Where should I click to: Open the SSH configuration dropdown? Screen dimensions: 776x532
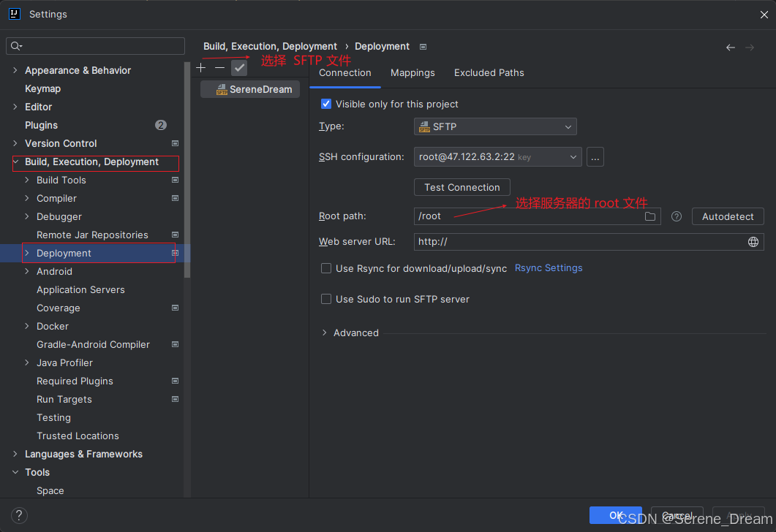point(497,157)
